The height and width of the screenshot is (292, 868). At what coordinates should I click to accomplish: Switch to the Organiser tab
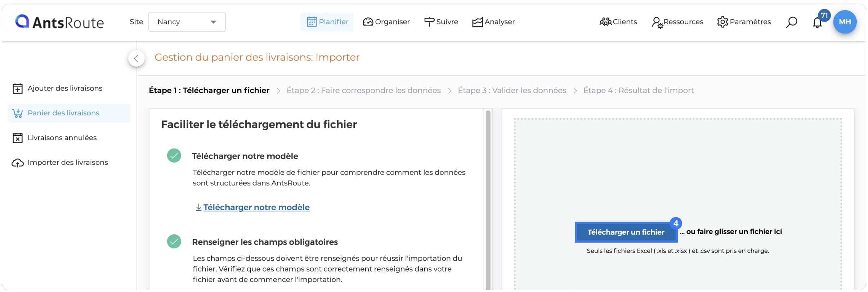point(386,22)
